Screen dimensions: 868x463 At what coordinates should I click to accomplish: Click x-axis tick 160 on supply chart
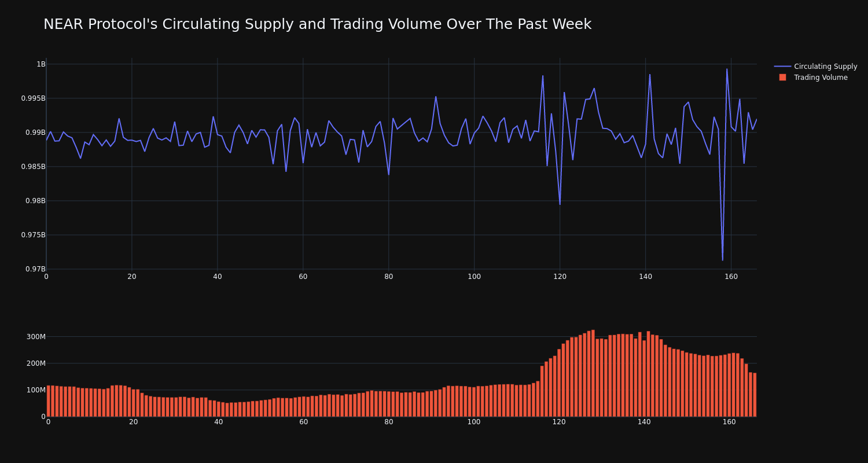(731, 277)
